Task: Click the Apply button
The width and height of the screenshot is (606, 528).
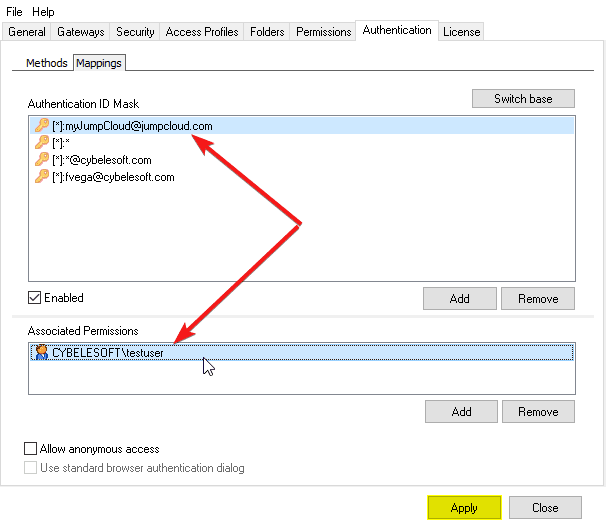Action: click(464, 508)
